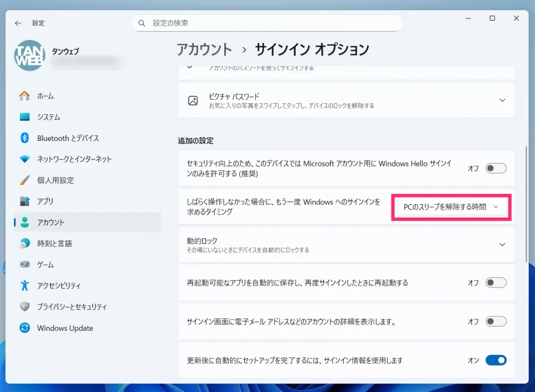The height and width of the screenshot is (392, 535).
Task: Click the network Wi-Fi icon
Action: (25, 159)
